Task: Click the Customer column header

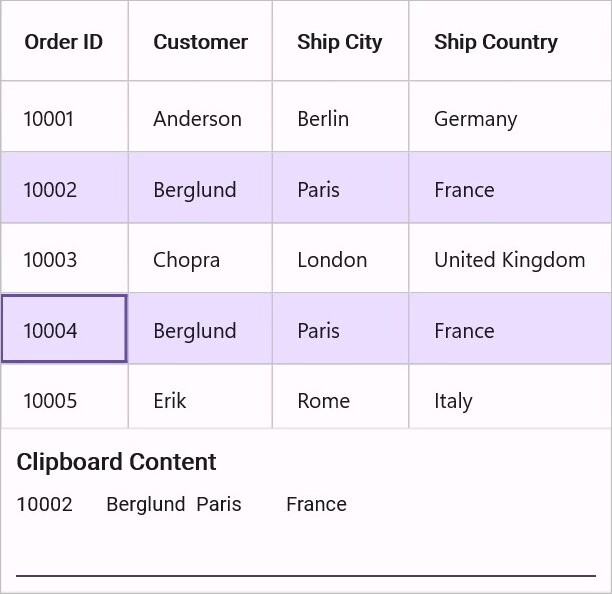Action: pos(200,41)
